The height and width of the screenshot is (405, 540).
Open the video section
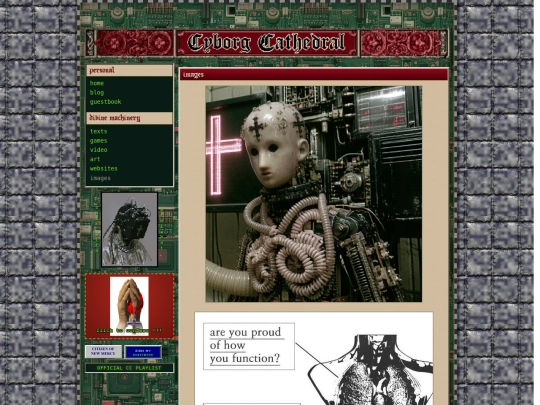point(98,150)
